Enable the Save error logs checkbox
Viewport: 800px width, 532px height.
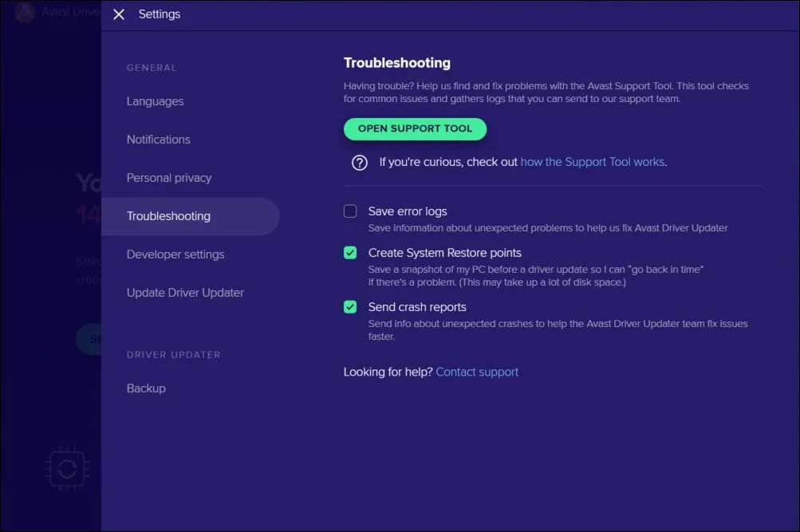350,211
